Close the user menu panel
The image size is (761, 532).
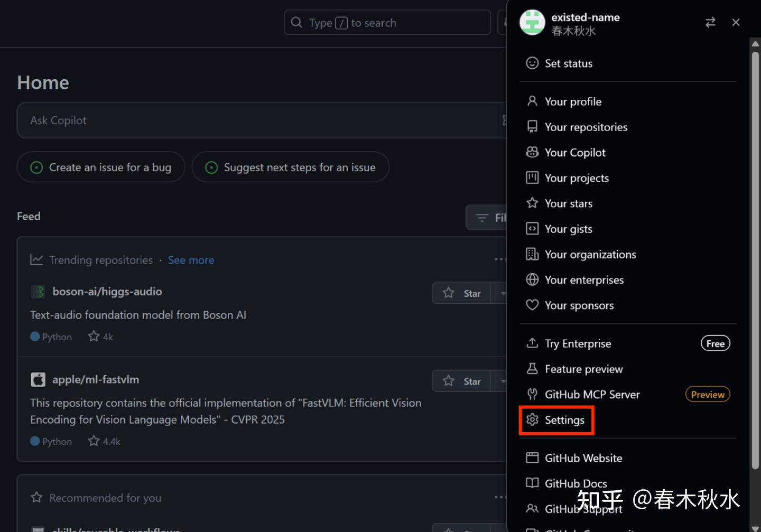tap(736, 22)
